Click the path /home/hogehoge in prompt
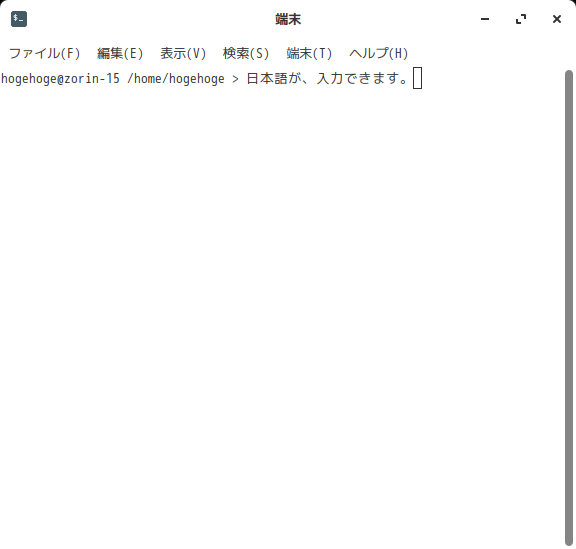The image size is (576, 549). [x=176, y=79]
